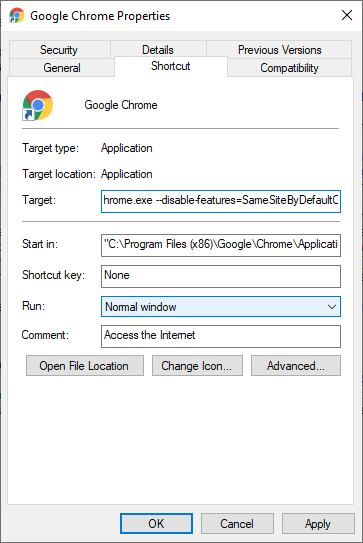Click the Open File Location button
363x543 pixels.
(85, 366)
